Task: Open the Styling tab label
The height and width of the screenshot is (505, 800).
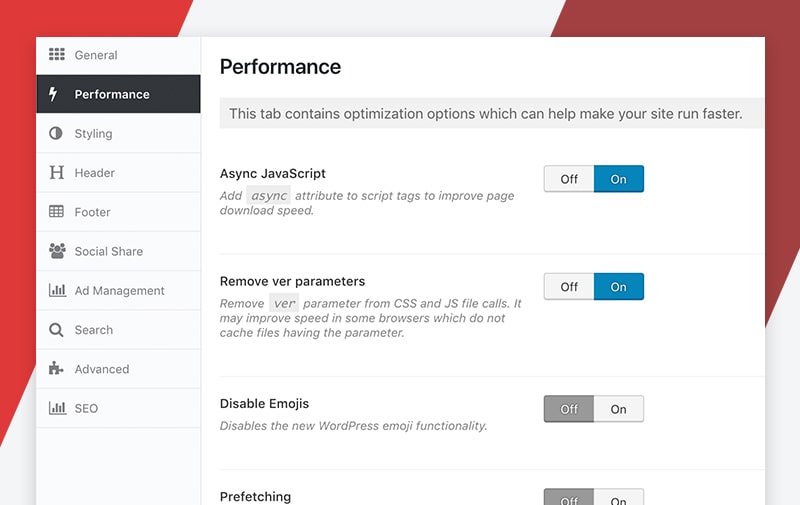Action: (93, 134)
